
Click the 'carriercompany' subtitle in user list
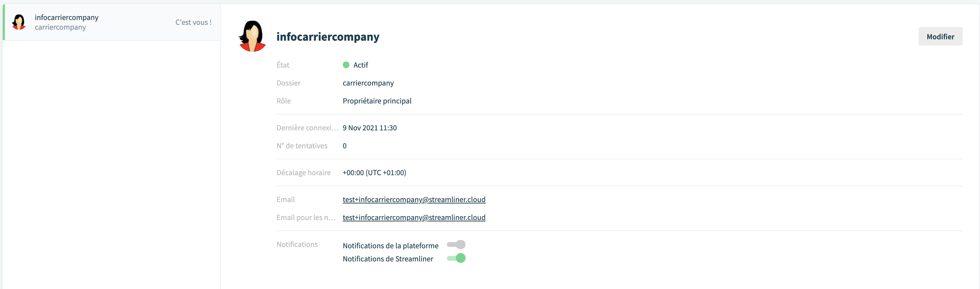pos(60,27)
